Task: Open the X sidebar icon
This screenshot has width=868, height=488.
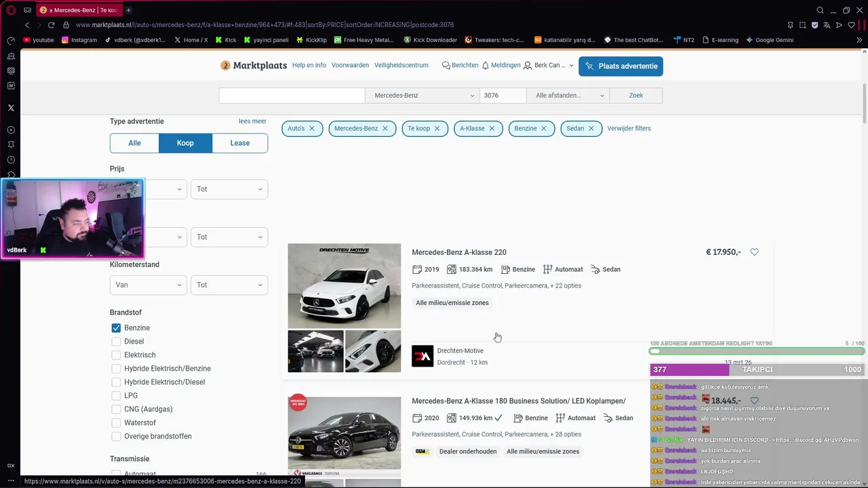Action: [x=11, y=108]
